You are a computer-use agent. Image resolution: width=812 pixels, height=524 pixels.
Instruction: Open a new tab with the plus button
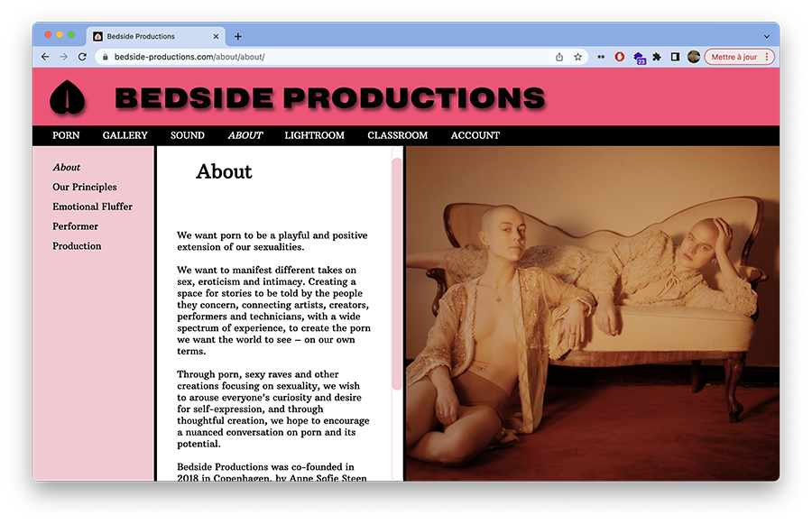click(237, 36)
